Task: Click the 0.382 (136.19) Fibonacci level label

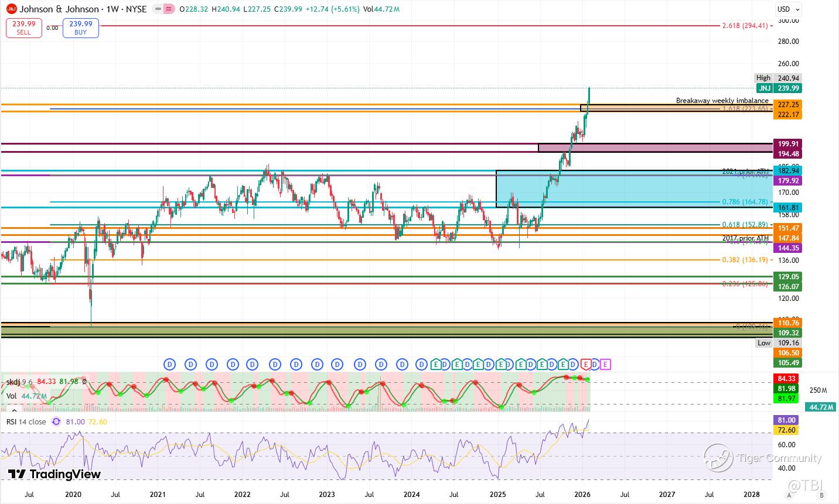Action: pyautogui.click(x=745, y=260)
